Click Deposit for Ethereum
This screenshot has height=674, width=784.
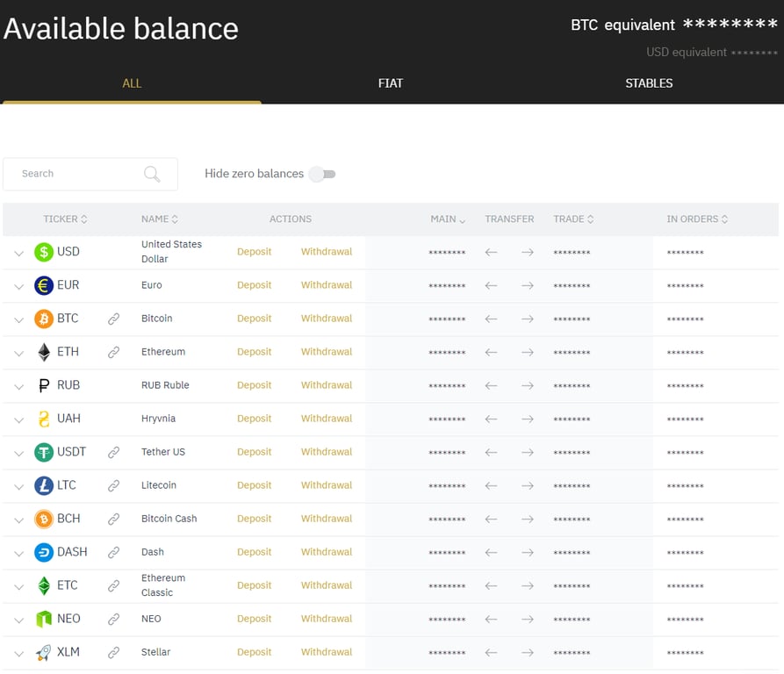click(255, 352)
